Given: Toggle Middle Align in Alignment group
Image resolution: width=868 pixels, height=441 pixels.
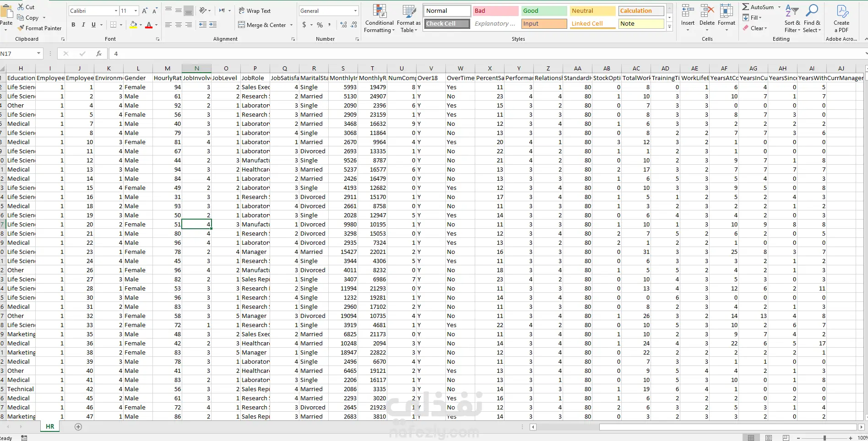Looking at the screenshot, I should click(178, 10).
